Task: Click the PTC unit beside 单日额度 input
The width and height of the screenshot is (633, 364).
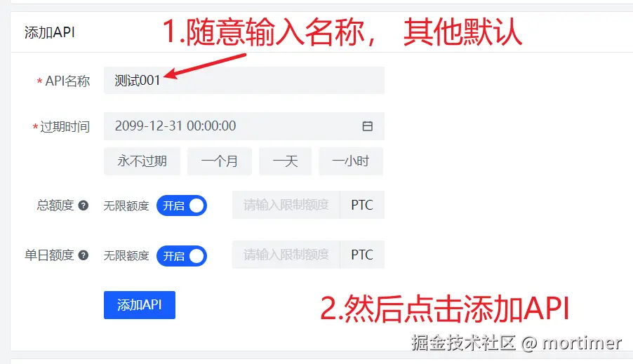Action: pos(362,255)
